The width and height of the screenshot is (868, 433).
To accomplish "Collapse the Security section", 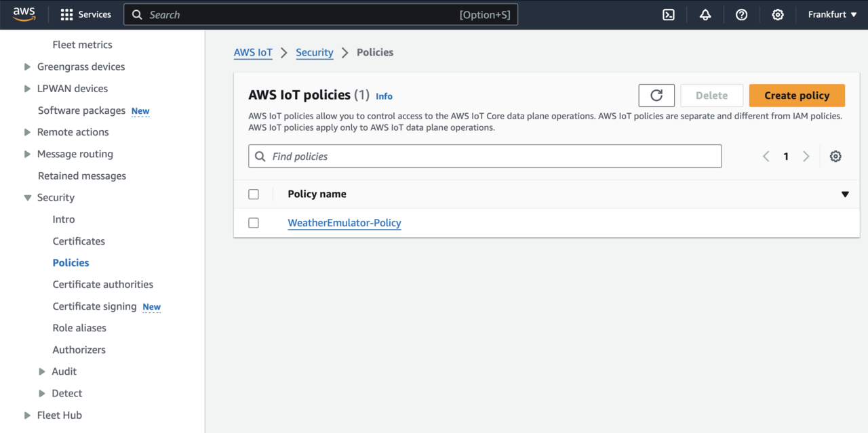I will (x=27, y=198).
